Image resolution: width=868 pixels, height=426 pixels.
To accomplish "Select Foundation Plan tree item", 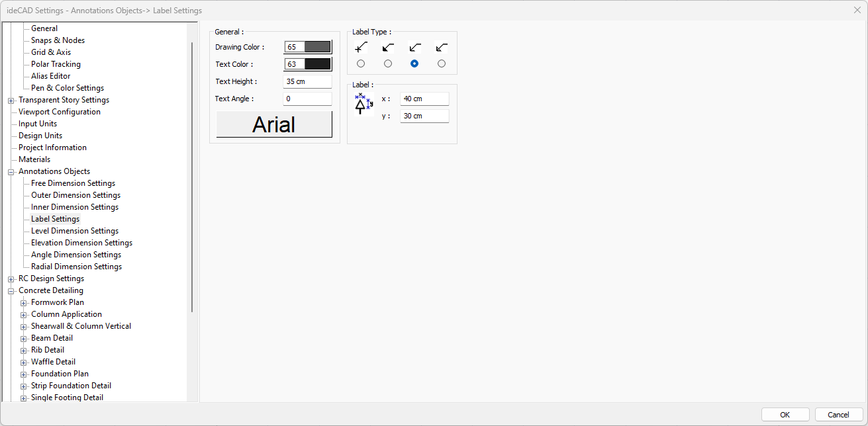I will (x=60, y=374).
